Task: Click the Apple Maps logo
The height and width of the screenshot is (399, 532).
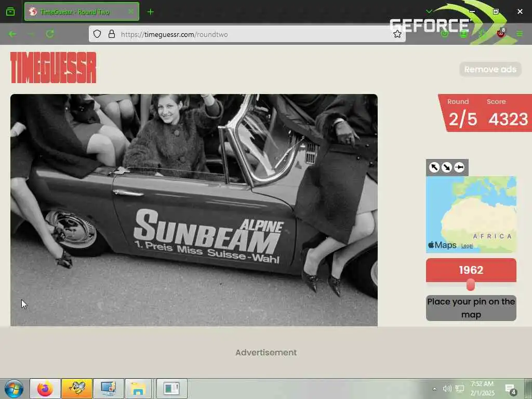Action: (x=442, y=245)
